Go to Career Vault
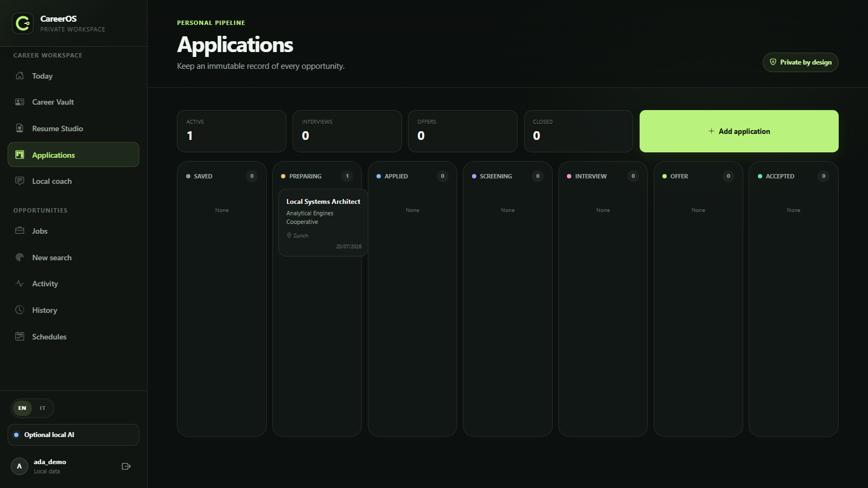868x488 pixels. click(73, 102)
